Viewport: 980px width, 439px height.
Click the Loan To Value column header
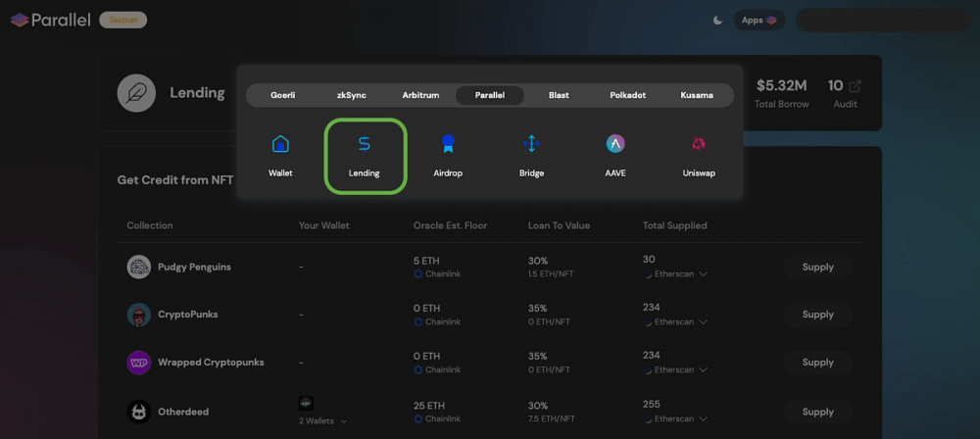click(559, 225)
